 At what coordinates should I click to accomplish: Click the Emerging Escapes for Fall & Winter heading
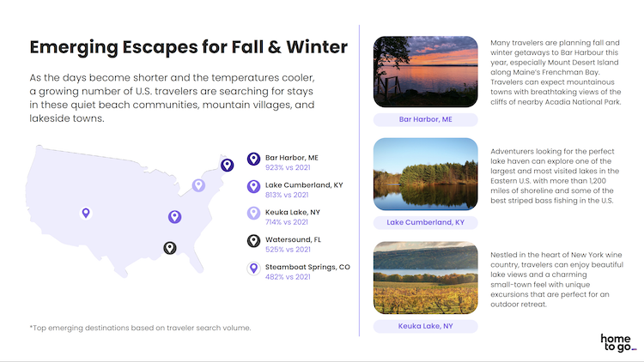coord(189,47)
